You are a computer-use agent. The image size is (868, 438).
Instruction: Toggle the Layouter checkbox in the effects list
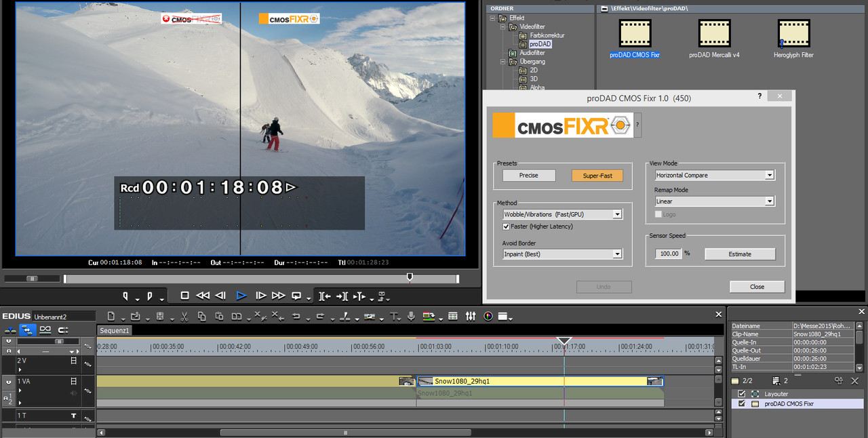[x=742, y=394]
